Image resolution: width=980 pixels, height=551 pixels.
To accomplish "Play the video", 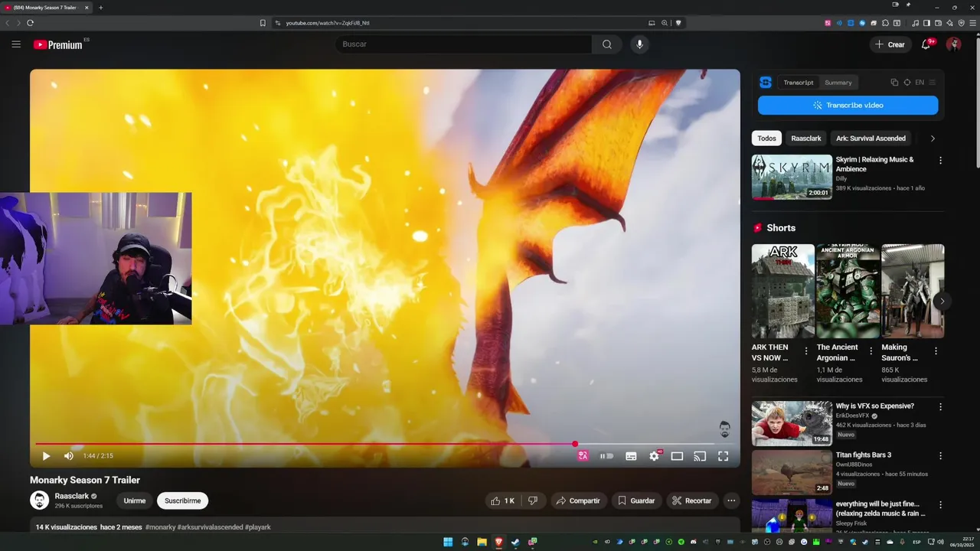I will pyautogui.click(x=46, y=456).
